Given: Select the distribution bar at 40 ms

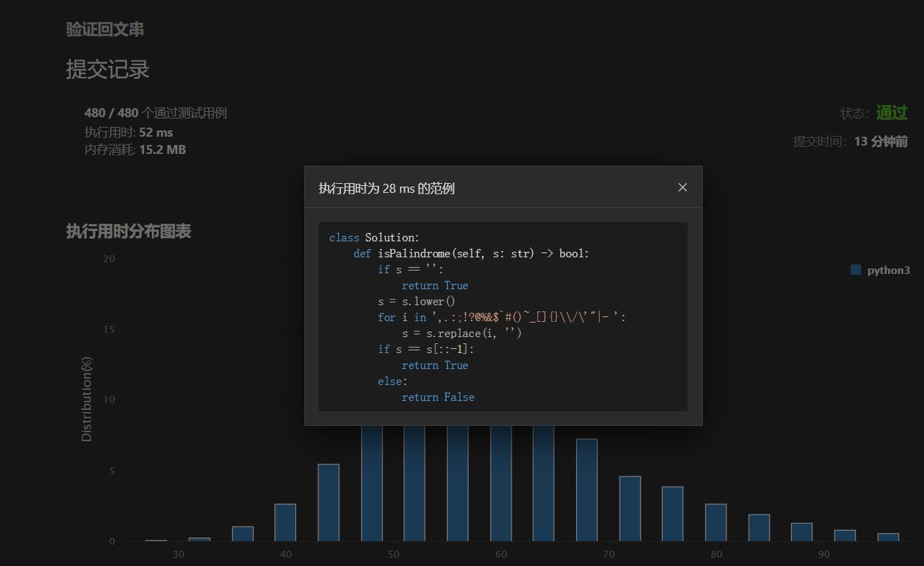Looking at the screenshot, I should tap(286, 522).
